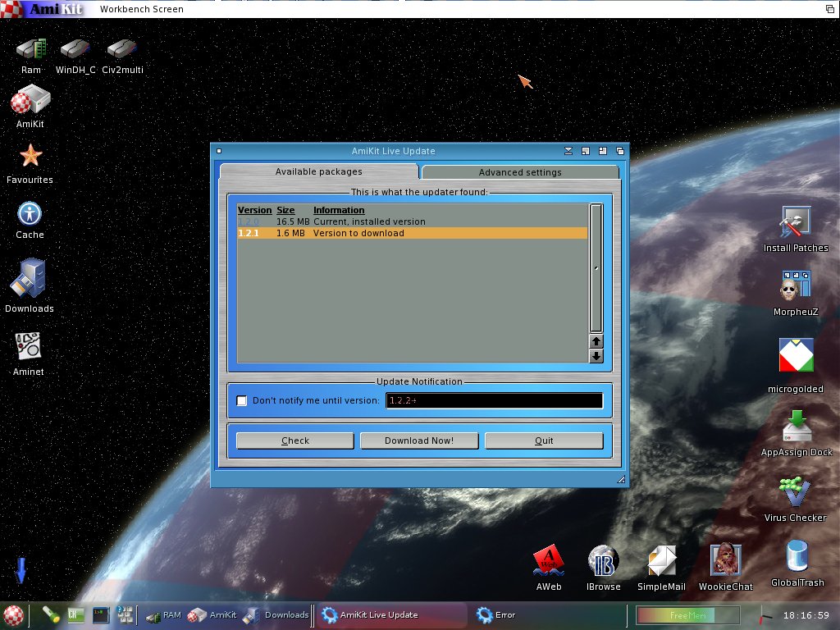
Task: Click the Size column header
Action: pyautogui.click(x=285, y=210)
